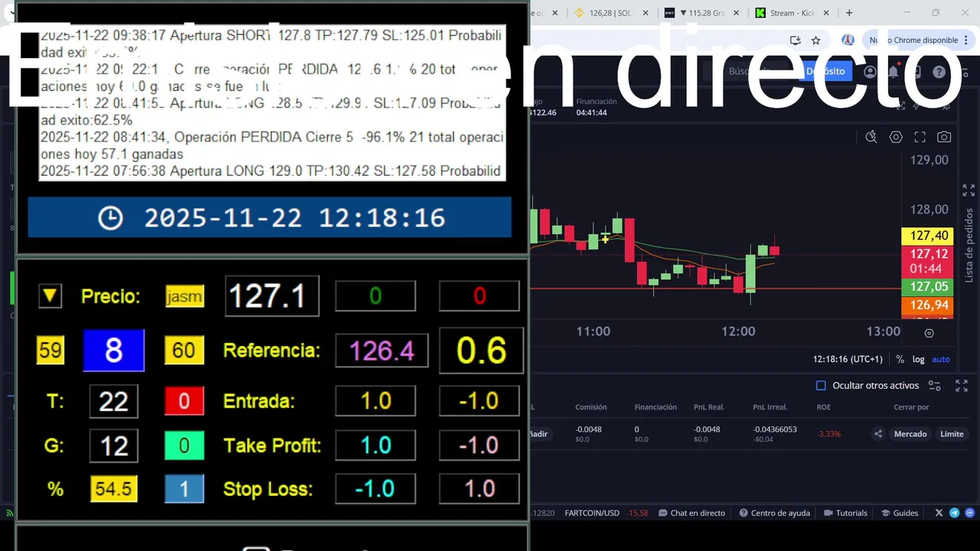980x551 pixels.
Task: Click light-blue box showing 1
Action: click(x=184, y=489)
